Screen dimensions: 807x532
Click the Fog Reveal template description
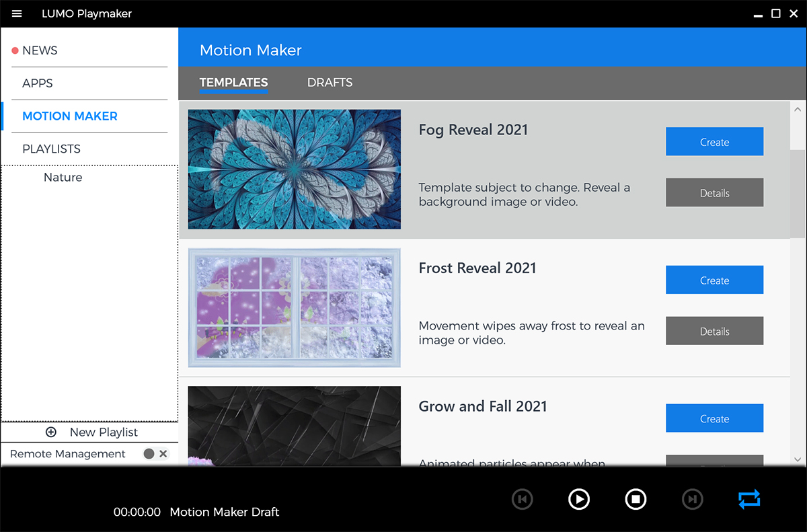(525, 194)
